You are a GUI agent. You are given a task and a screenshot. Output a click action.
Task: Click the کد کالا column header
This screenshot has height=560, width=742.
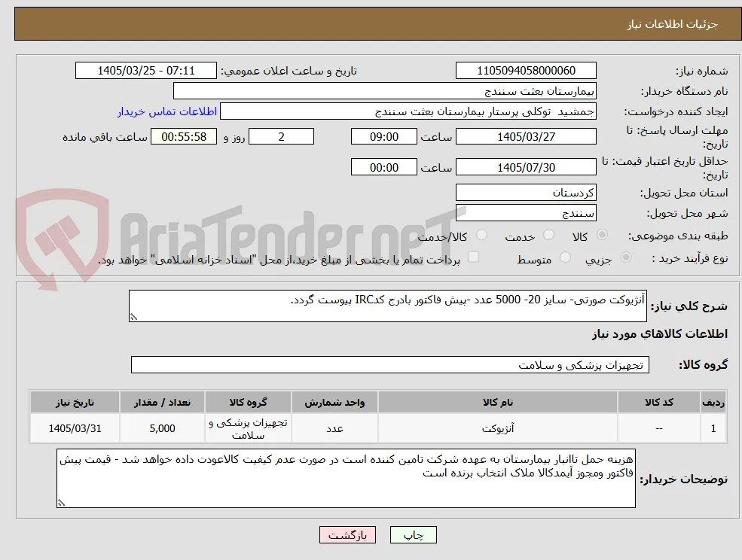(659, 402)
